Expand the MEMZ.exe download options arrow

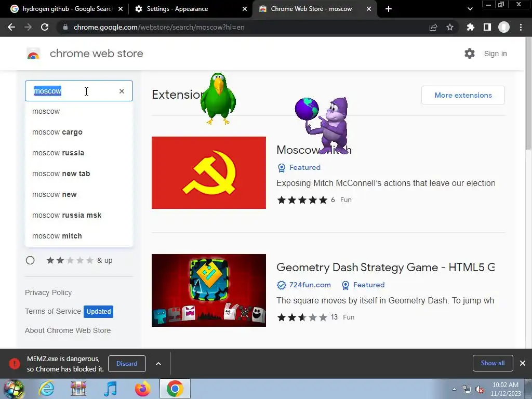pyautogui.click(x=158, y=363)
